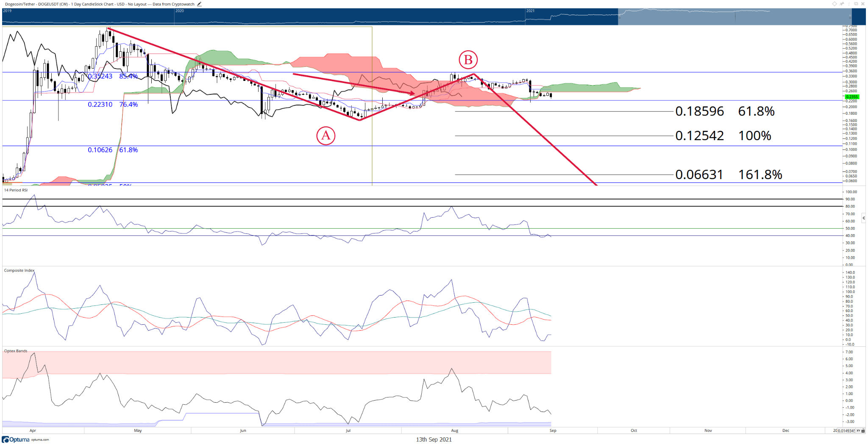
Task: Select the 14 Period RSI pane label
Action: click(16, 190)
